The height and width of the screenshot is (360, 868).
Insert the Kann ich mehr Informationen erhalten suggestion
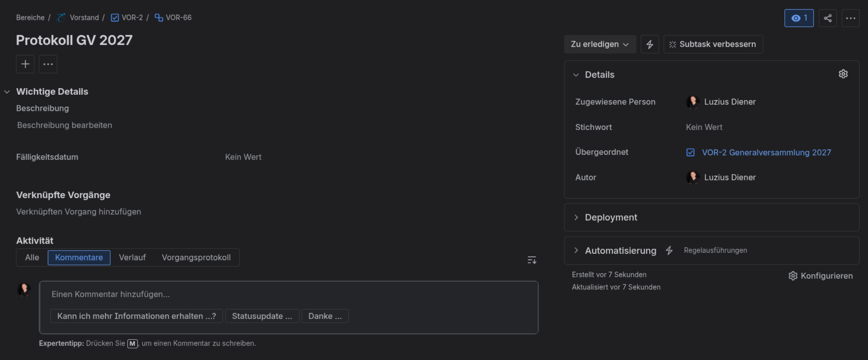(136, 316)
